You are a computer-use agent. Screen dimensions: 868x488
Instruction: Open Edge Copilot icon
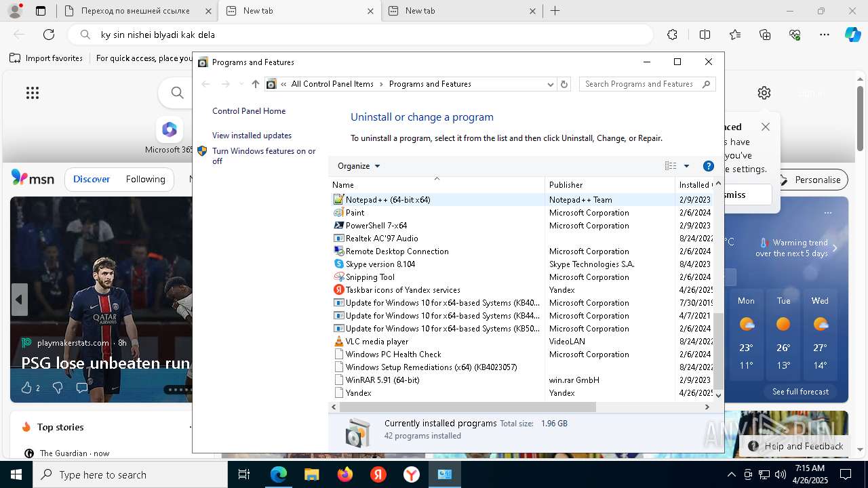(x=852, y=35)
